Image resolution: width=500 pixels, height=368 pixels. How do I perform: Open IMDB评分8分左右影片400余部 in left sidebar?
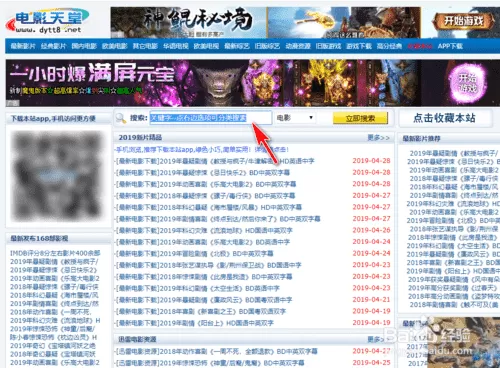pos(55,253)
